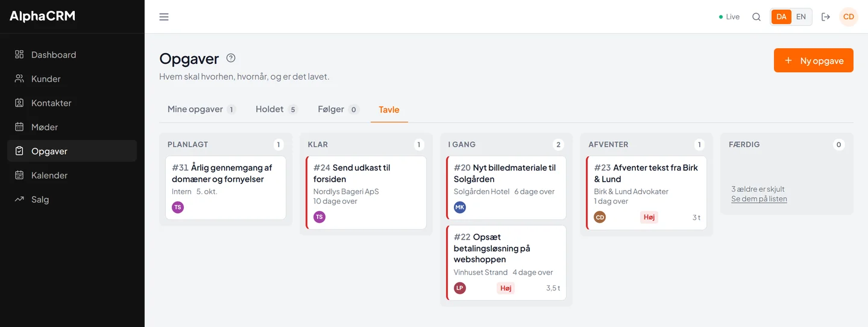Open the Følger tab

pos(338,109)
